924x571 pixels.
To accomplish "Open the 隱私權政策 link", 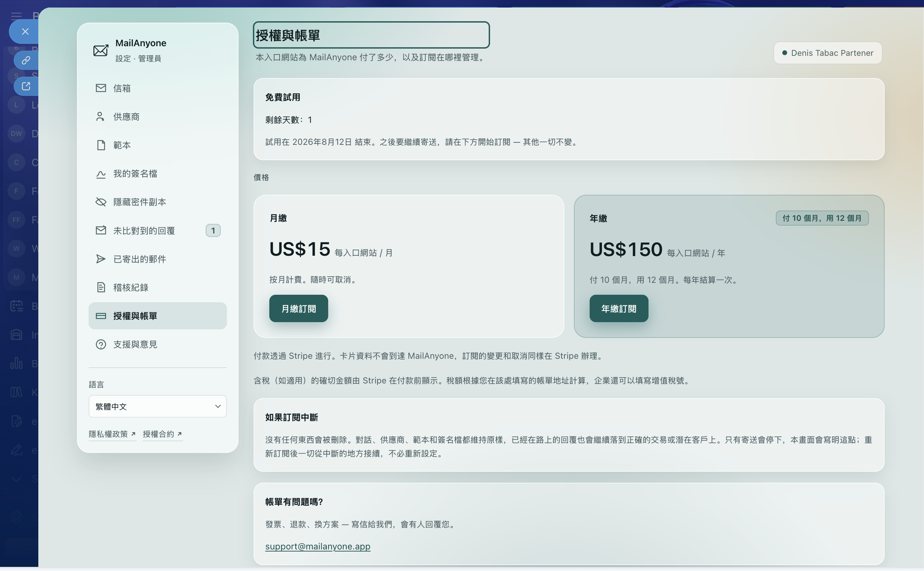I will click(x=112, y=434).
